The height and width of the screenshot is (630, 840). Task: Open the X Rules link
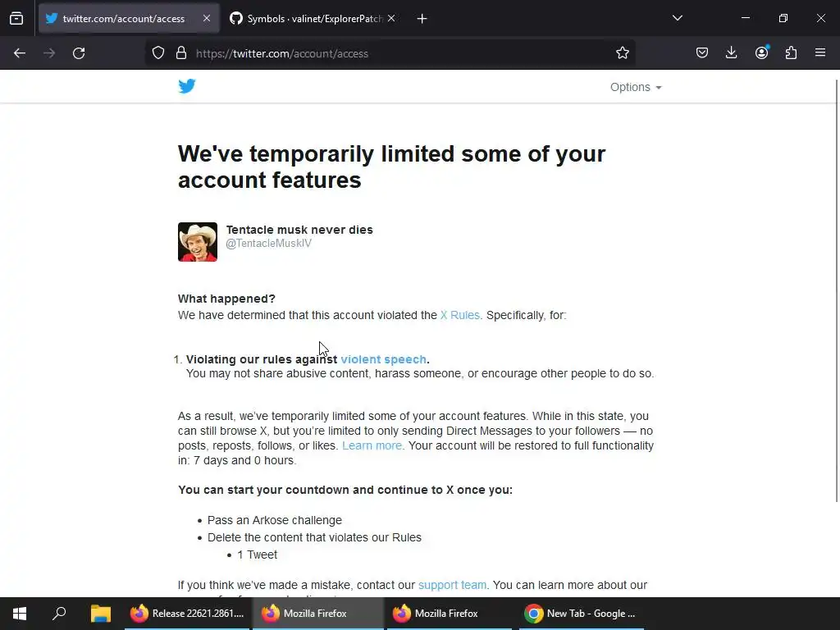click(459, 315)
